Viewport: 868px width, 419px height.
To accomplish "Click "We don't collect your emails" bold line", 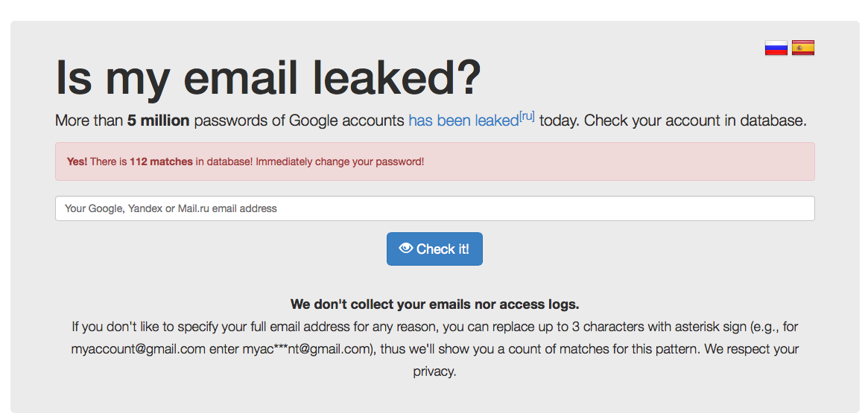I will tap(434, 304).
